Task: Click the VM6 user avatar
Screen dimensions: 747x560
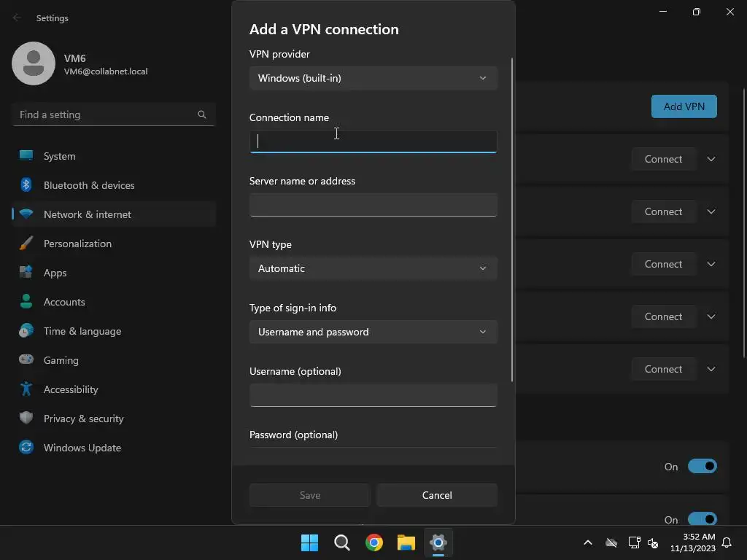Action: tap(34, 63)
